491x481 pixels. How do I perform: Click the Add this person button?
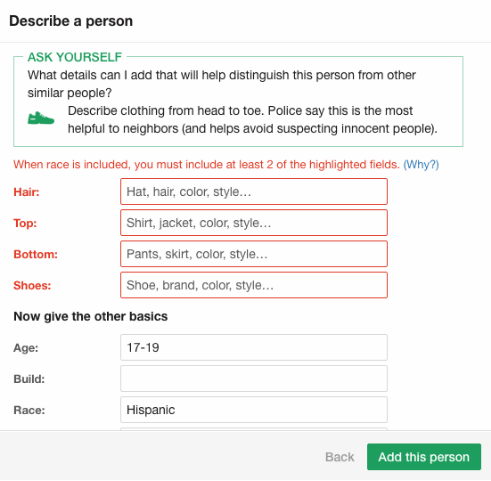pyautogui.click(x=424, y=457)
